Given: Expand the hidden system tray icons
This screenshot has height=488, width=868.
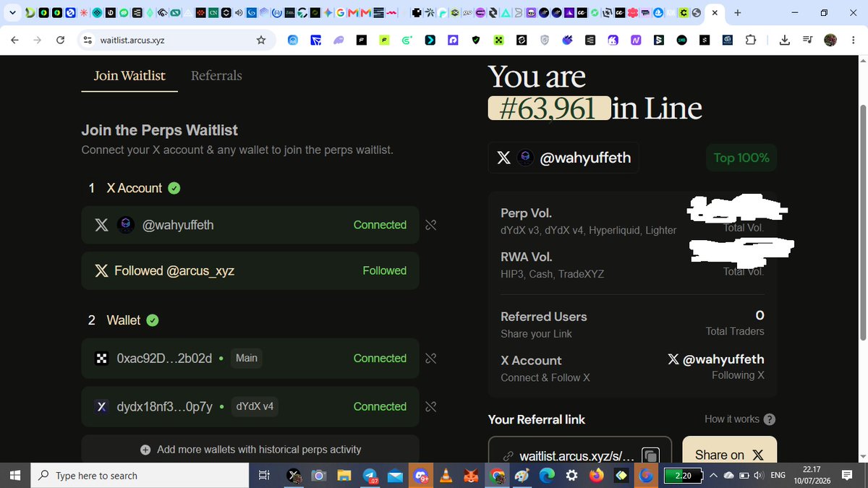Looking at the screenshot, I should [x=713, y=476].
